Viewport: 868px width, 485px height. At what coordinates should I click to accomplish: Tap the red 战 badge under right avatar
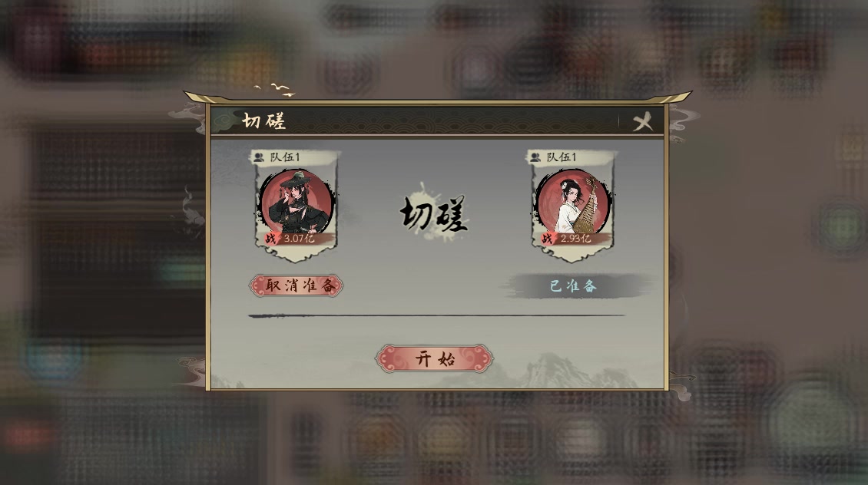pyautogui.click(x=548, y=239)
